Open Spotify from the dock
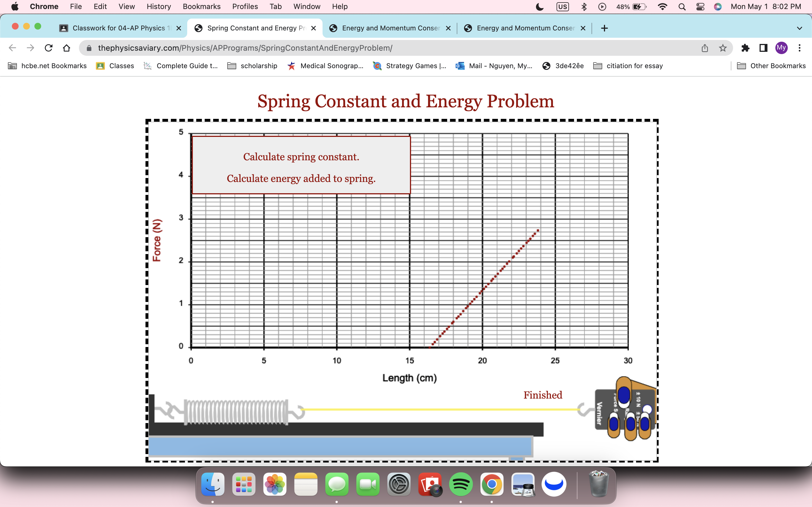Viewport: 812px width, 507px height. coord(461,484)
